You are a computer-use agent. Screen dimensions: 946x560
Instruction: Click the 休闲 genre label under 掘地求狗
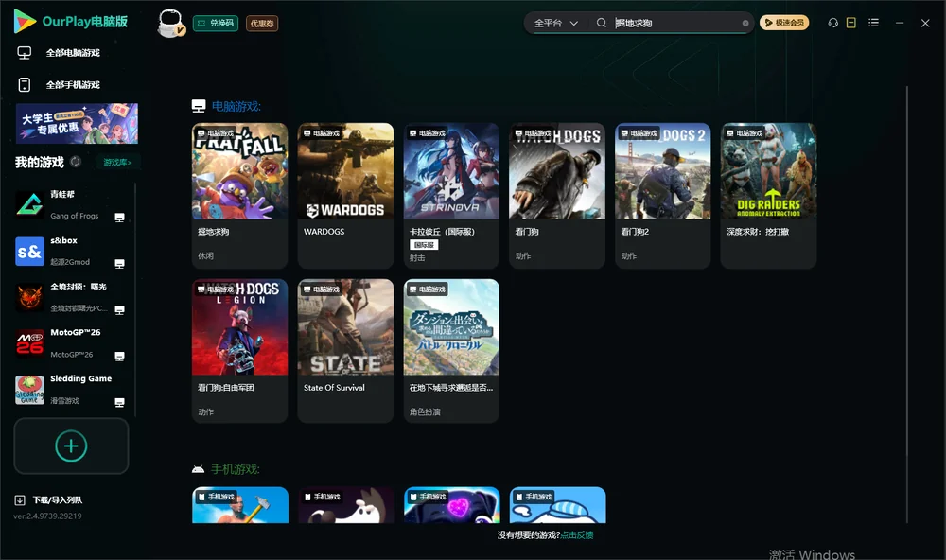pyautogui.click(x=205, y=255)
